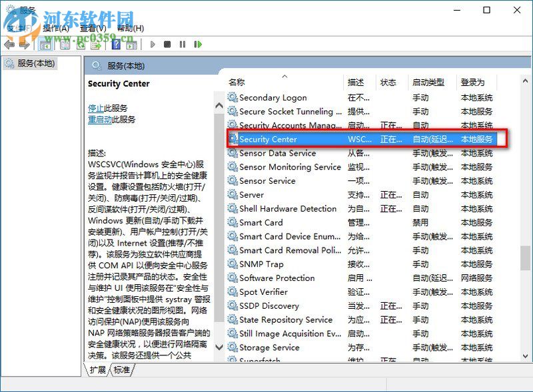
Task: Click the Back navigation arrow
Action: pyautogui.click(x=8, y=45)
